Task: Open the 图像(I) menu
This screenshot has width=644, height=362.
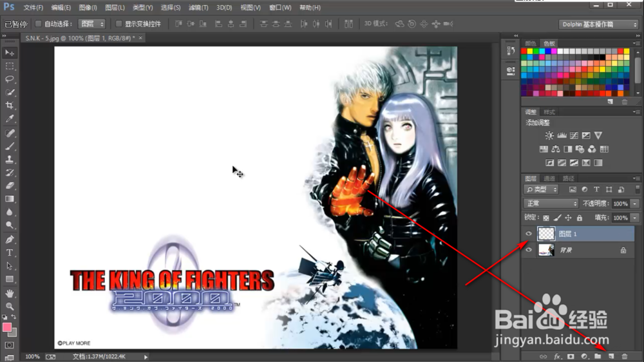Action: 88,7
